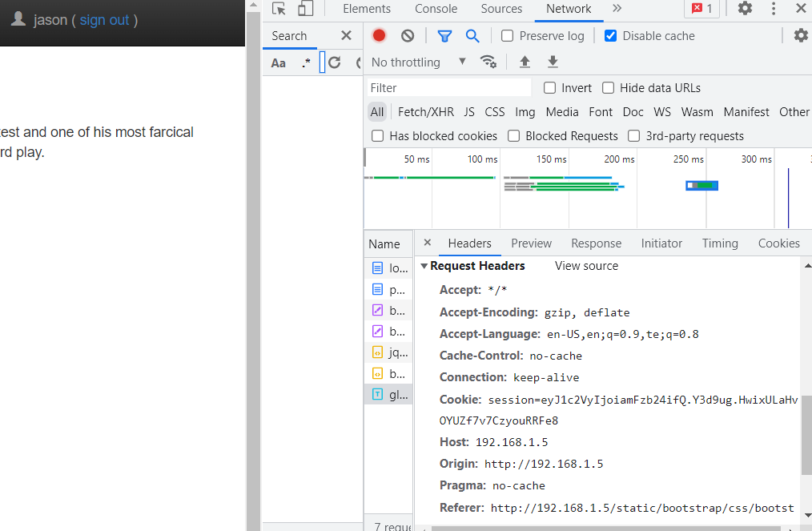Filter requests by Doc
Screen dimensions: 812x531
coord(633,112)
